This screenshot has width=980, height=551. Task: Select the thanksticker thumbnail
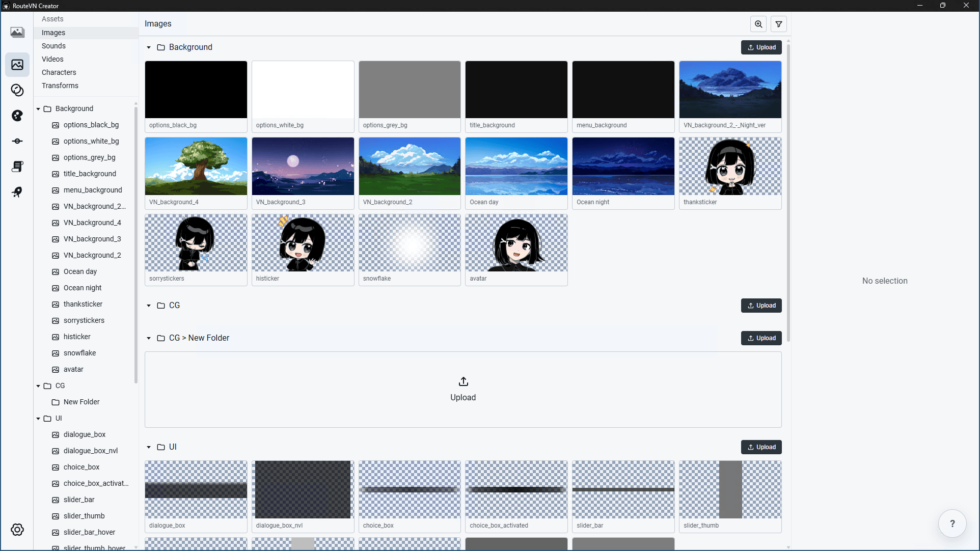click(x=730, y=173)
